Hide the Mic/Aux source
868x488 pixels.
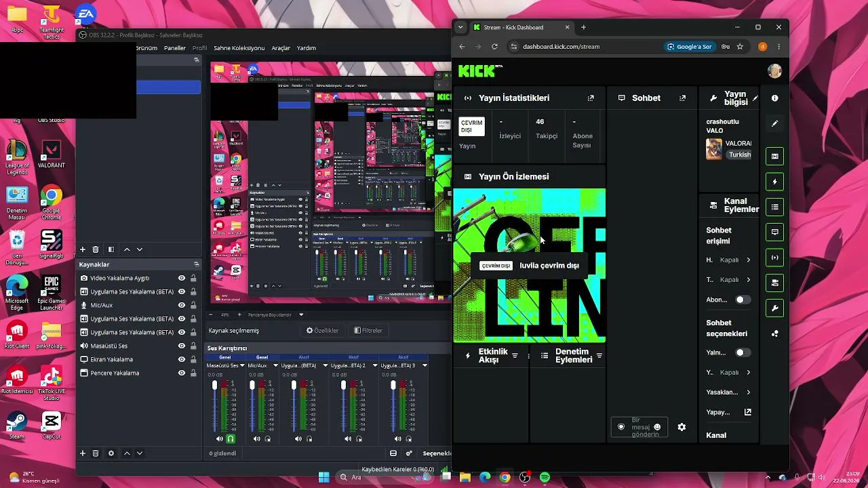pos(182,305)
